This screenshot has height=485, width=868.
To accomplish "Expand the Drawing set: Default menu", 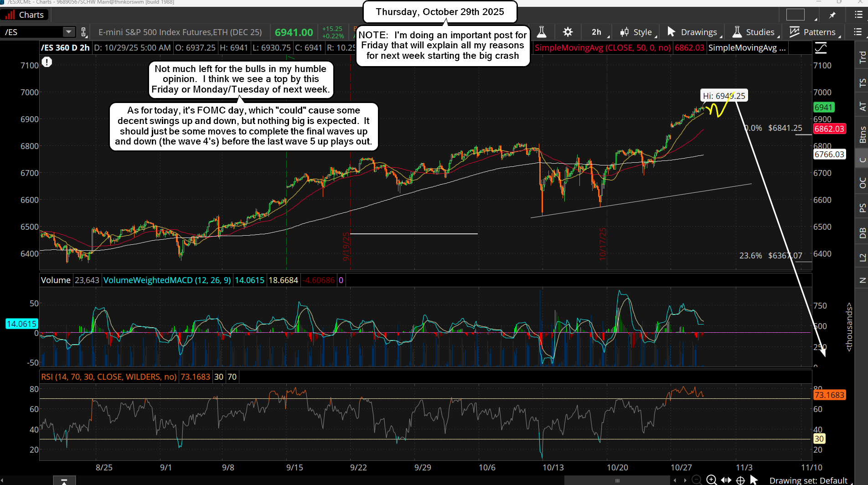I will (808, 480).
